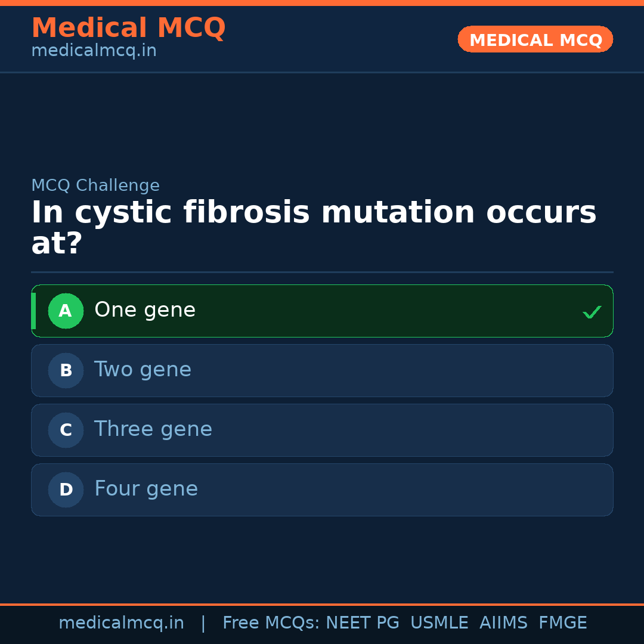
Task: Click "USMLE" in the footer
Action: click(x=439, y=623)
